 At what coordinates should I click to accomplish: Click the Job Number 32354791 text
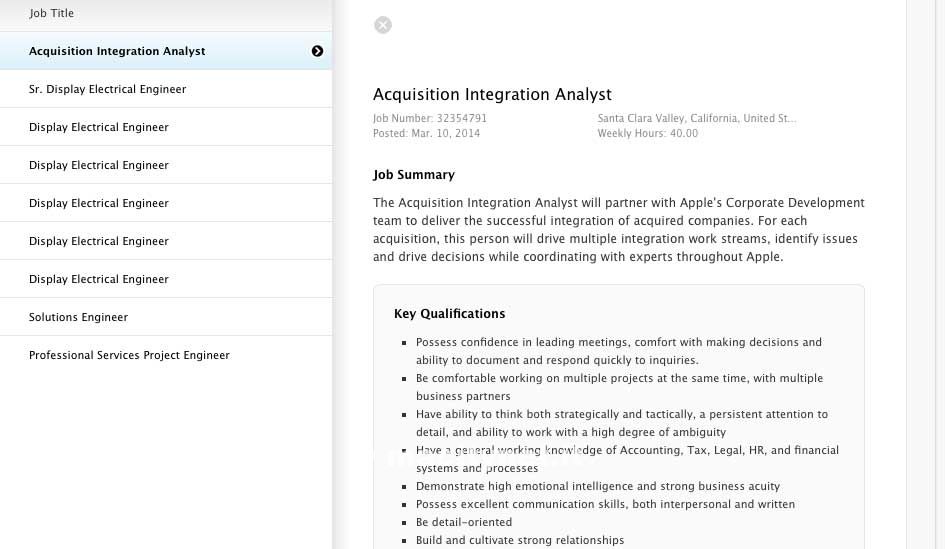pyautogui.click(x=430, y=118)
